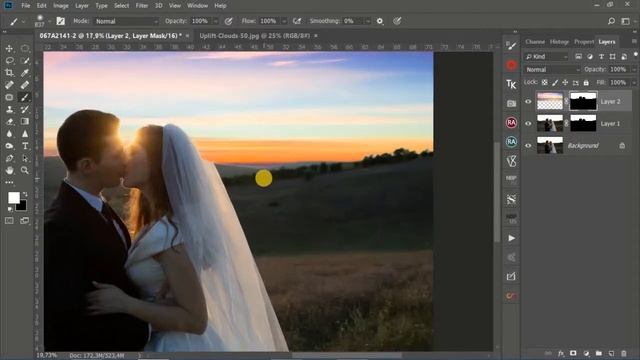Toggle lock all padlock icon
The width and height of the screenshot is (640, 360).
click(586, 82)
